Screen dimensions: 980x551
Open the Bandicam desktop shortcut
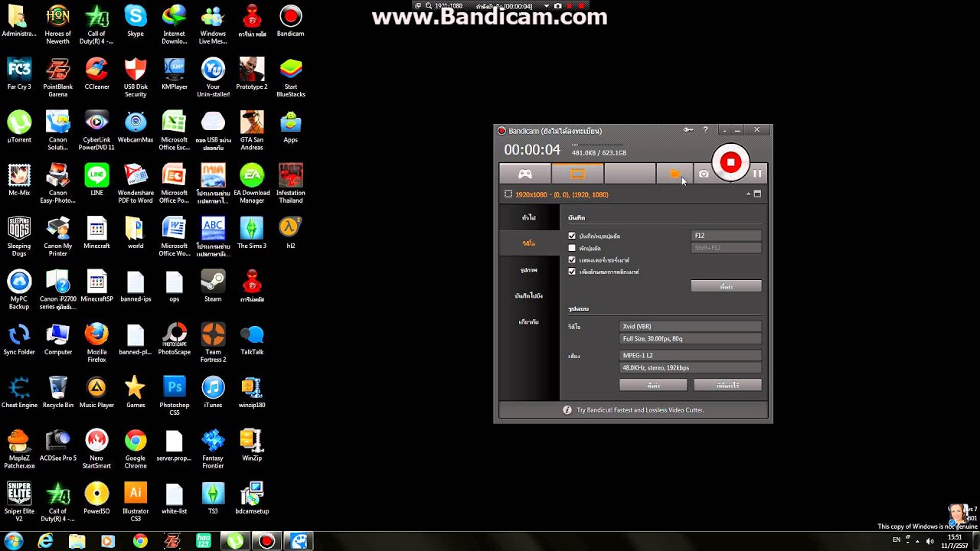click(291, 22)
